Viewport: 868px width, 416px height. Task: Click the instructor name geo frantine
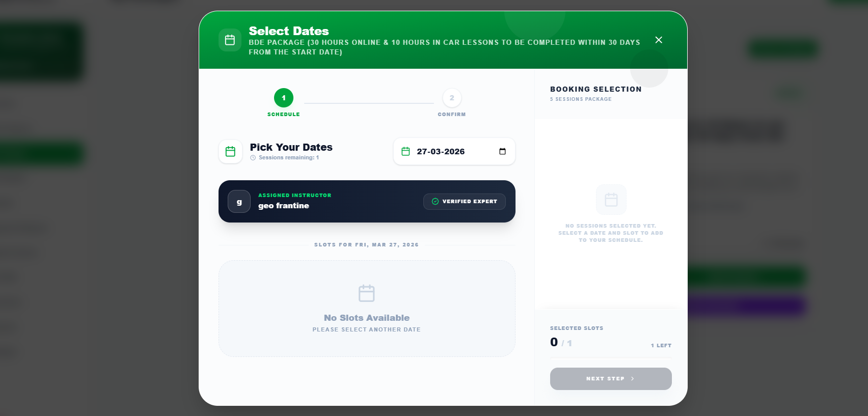[284, 206]
